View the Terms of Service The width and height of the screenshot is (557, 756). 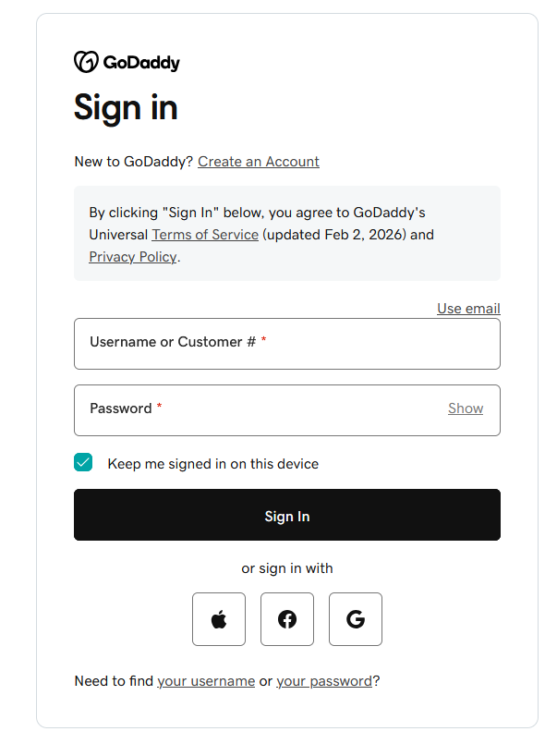pyautogui.click(x=205, y=234)
